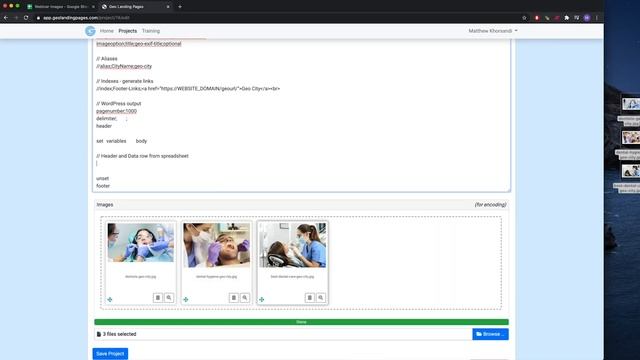Click the '// Aliases' comment line
Viewport: 640px width, 360px height.
107,59
